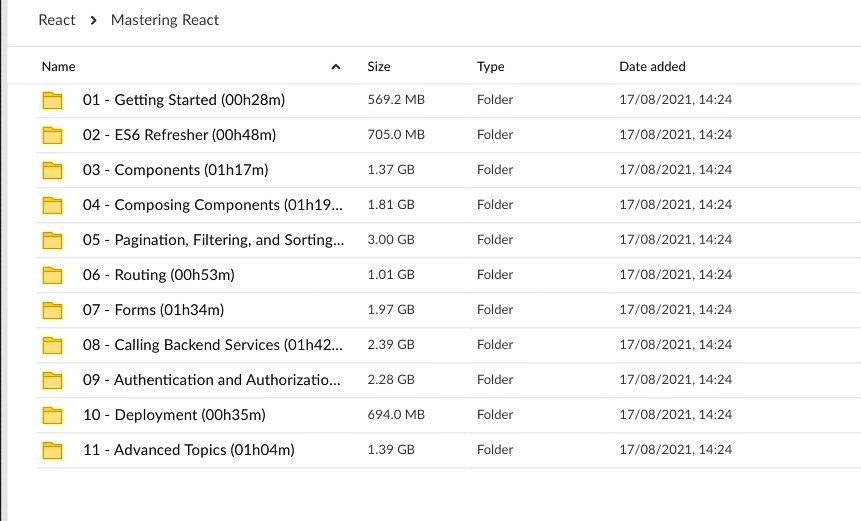Go to React in breadcrumb
Image resolution: width=861 pixels, height=521 pixels.
[x=57, y=20]
